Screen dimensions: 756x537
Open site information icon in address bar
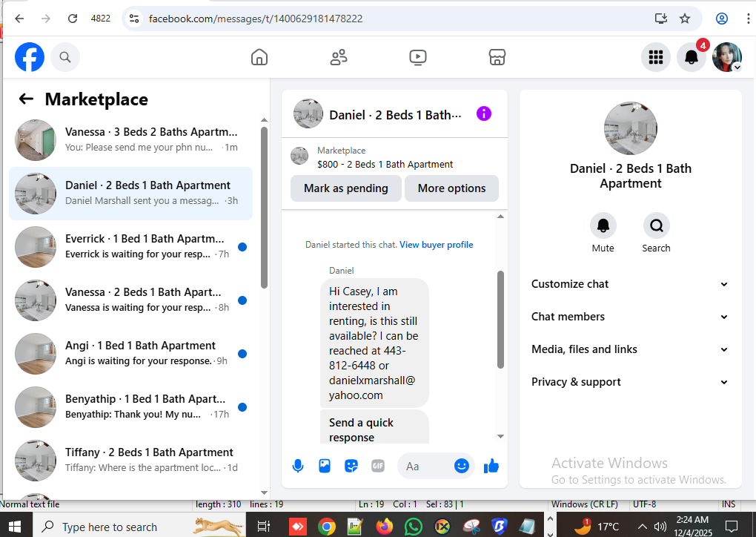tap(134, 19)
